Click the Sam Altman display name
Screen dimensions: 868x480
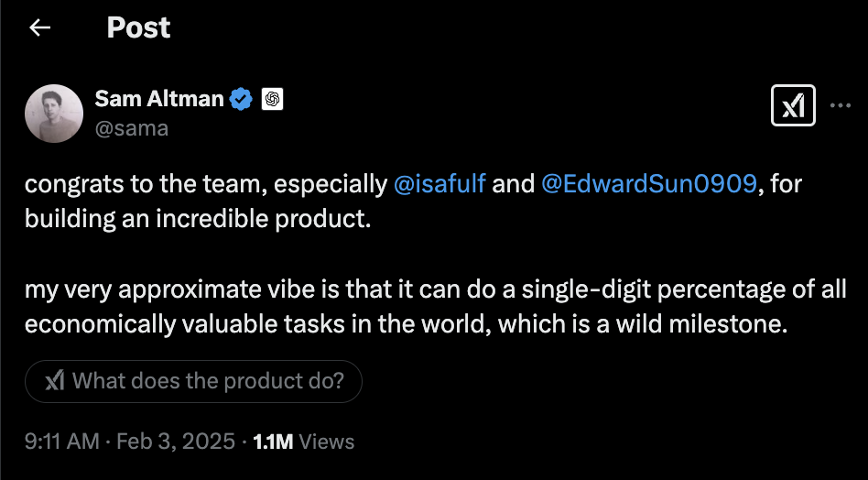click(158, 99)
